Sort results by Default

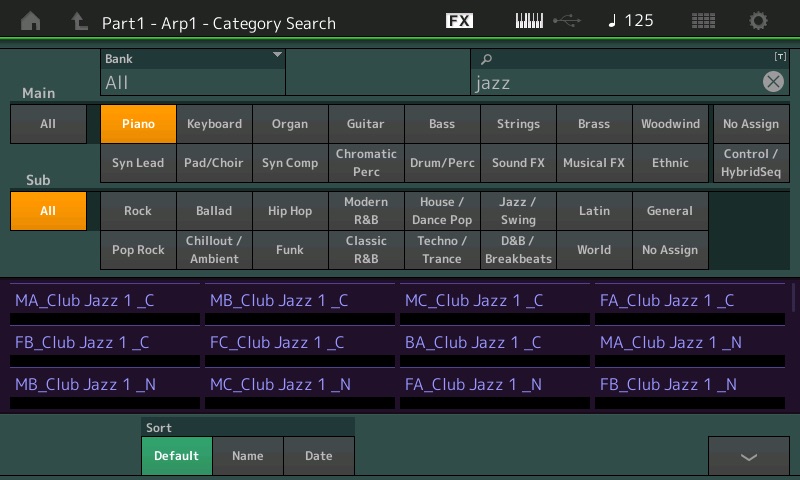click(177, 456)
